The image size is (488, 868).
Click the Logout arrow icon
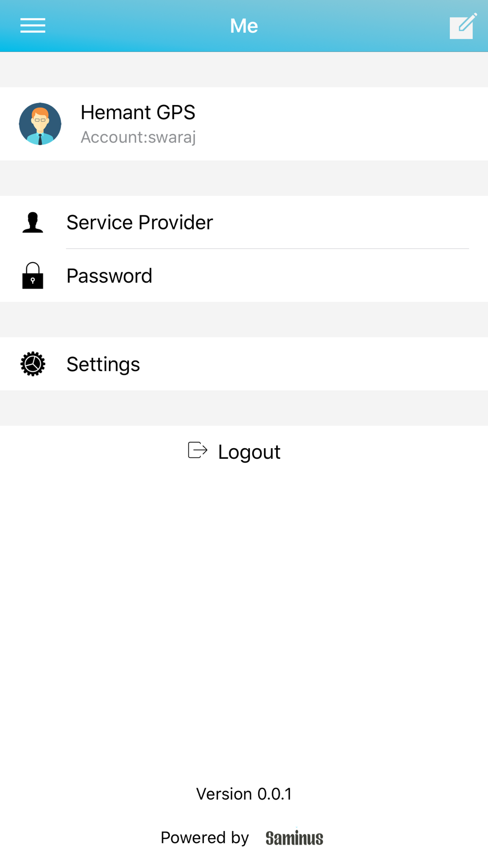198,450
